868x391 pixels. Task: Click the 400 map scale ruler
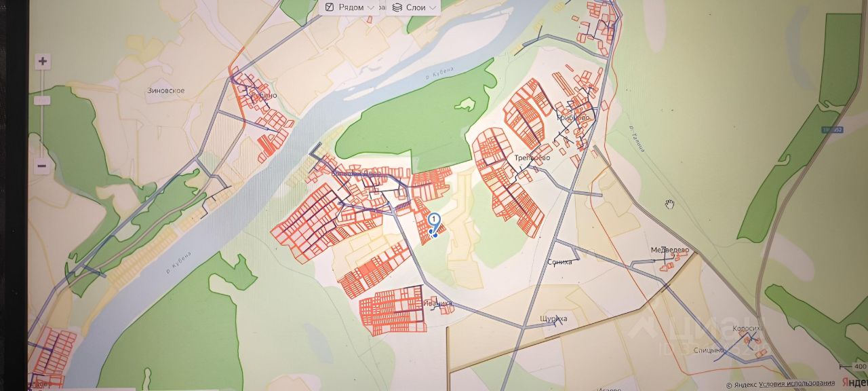[853, 367]
